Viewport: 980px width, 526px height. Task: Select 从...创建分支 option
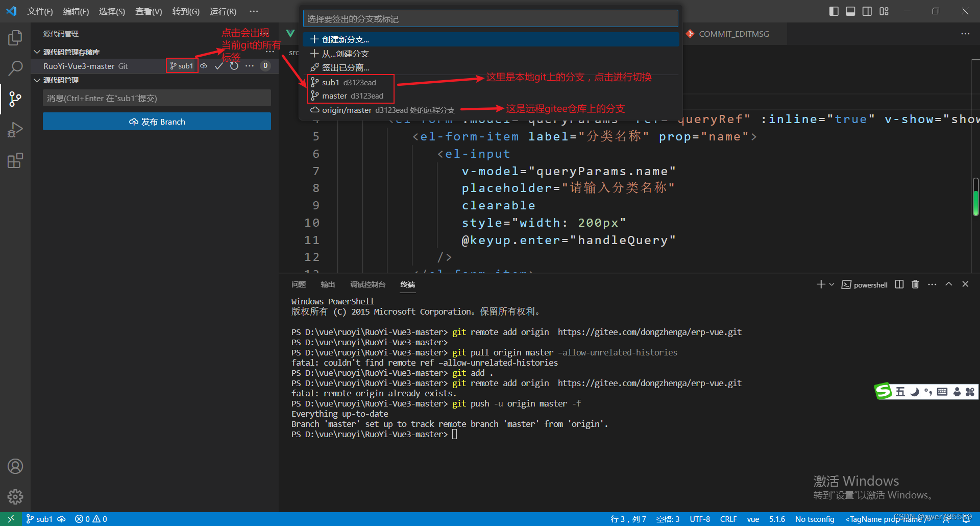491,54
